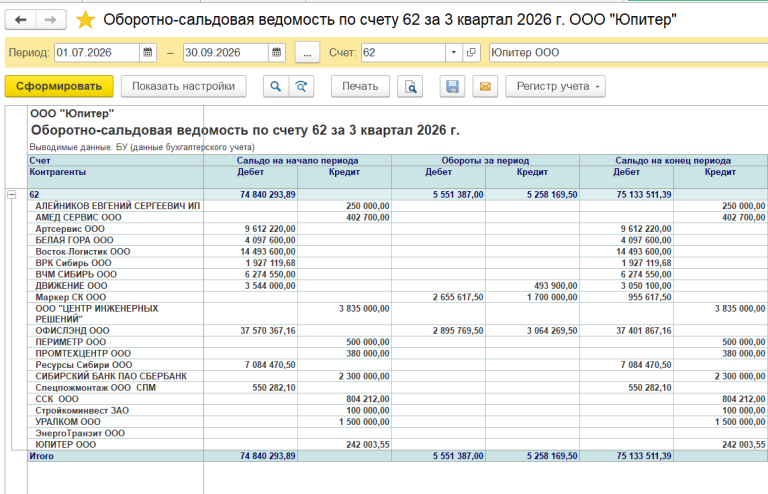Viewport: 768px width, 494px height.
Task: Click the Сальдо на конец периода header
Action: tap(673, 160)
